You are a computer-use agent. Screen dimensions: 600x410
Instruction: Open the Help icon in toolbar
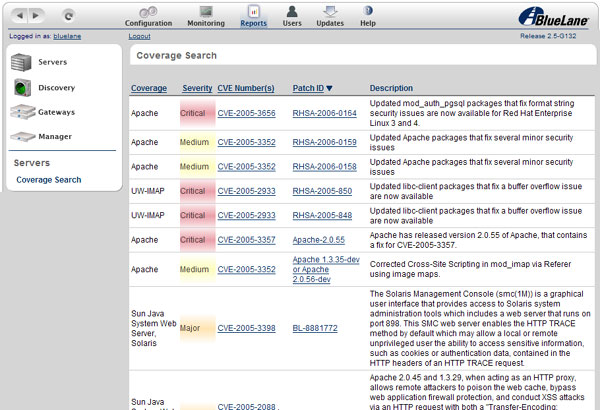click(x=367, y=11)
